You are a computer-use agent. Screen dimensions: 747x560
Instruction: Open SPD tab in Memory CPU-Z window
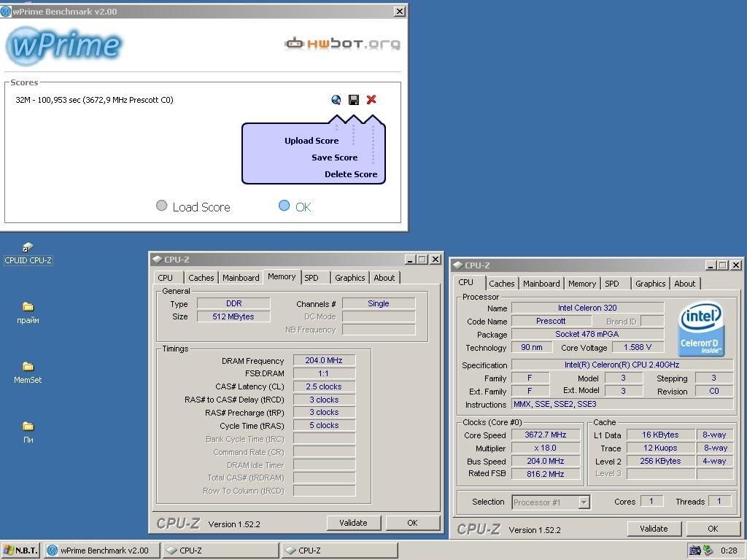pos(311,278)
